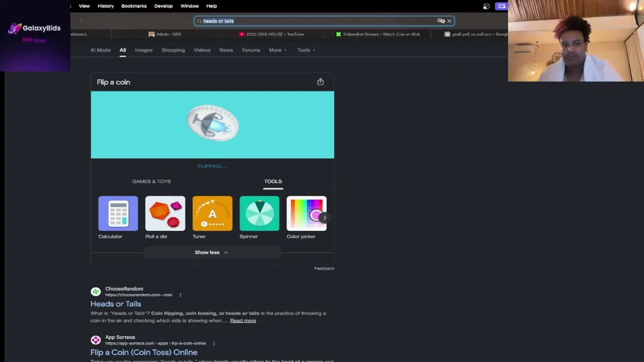This screenshot has width=644, height=362.
Task: Switch to gta6 ps5 vs ps5 pro tab
Action: click(x=476, y=34)
